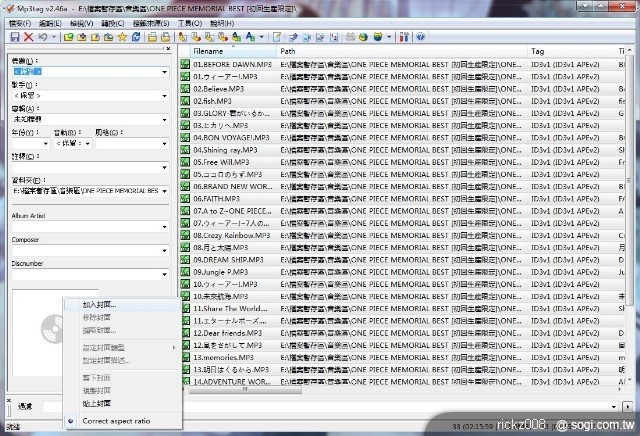Select file 06.FAITH.MP3
Image resolution: width=640 pixels, height=436 pixels.
pyautogui.click(x=216, y=199)
